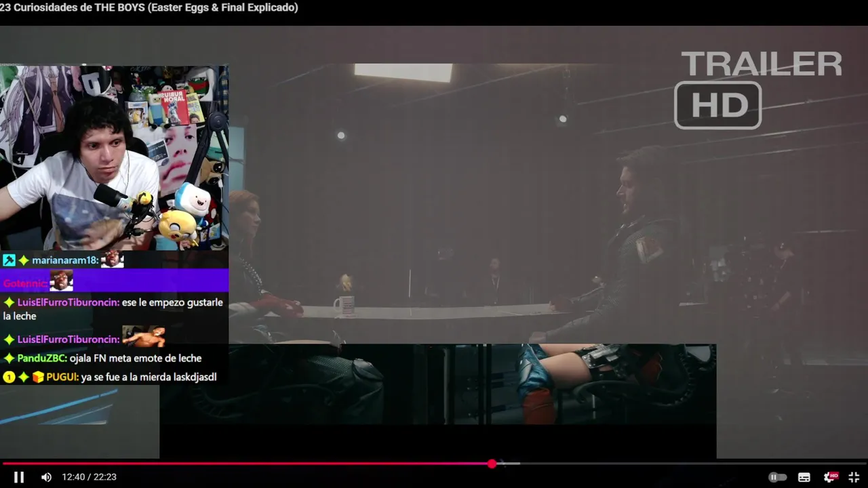This screenshot has width=868, height=488.
Task: Click the emote next to marianaram18
Action: (x=113, y=259)
